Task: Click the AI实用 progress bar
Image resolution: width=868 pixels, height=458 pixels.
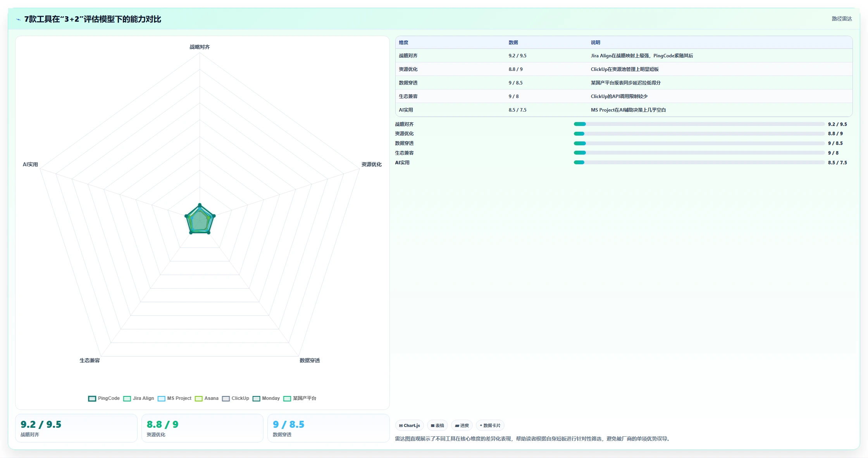Action: coord(699,162)
